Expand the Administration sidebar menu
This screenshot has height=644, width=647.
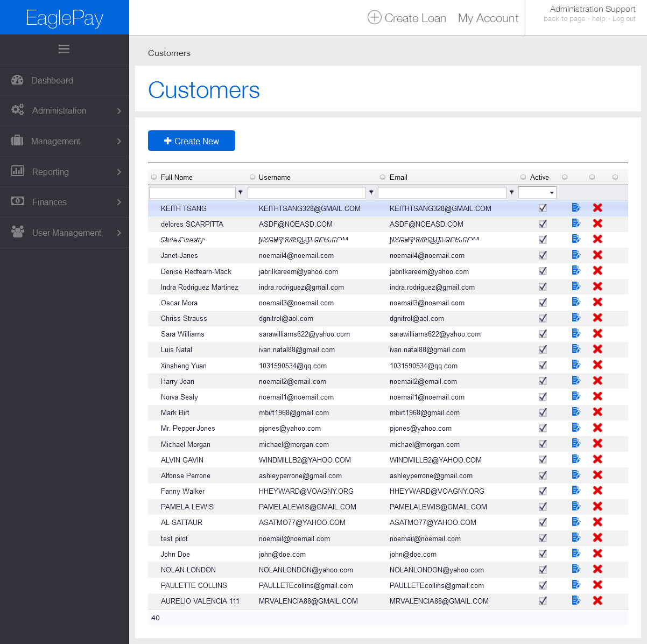65,110
